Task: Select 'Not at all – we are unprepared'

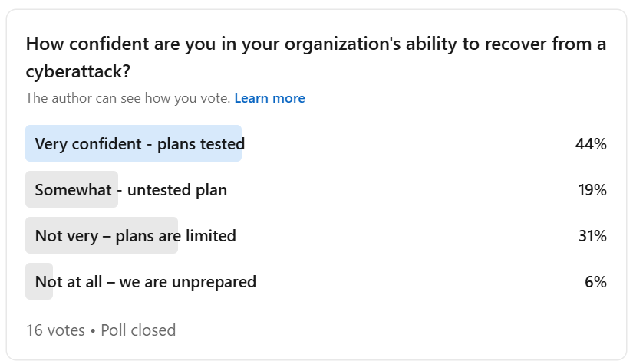Action: tap(145, 282)
